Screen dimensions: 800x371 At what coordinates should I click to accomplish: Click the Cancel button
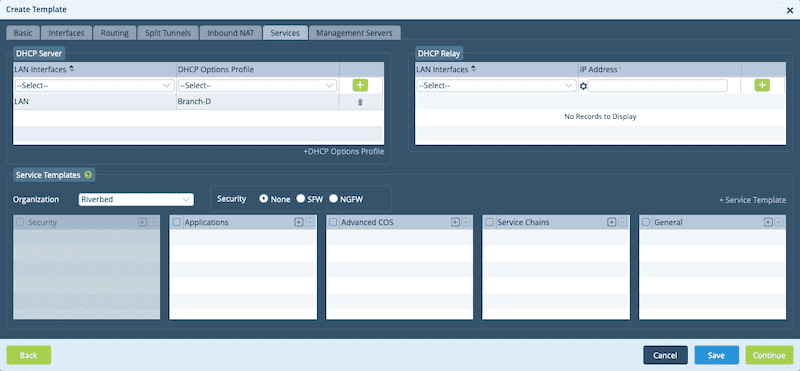pyautogui.click(x=665, y=355)
